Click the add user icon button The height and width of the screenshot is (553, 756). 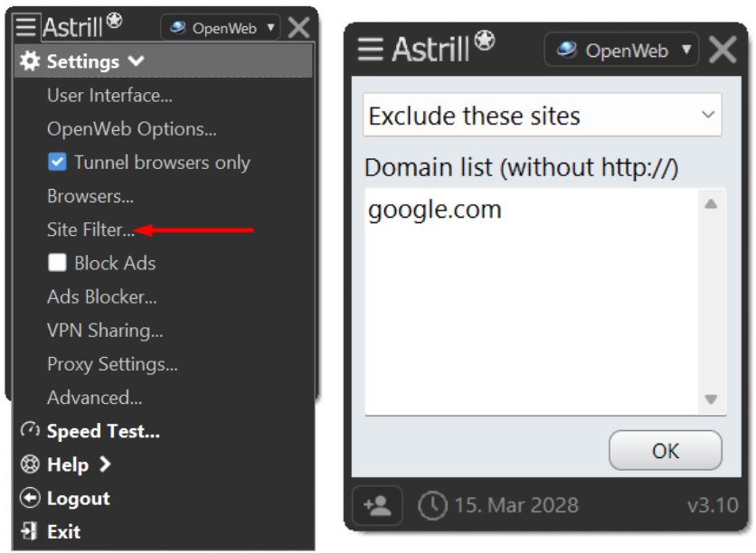point(377,505)
